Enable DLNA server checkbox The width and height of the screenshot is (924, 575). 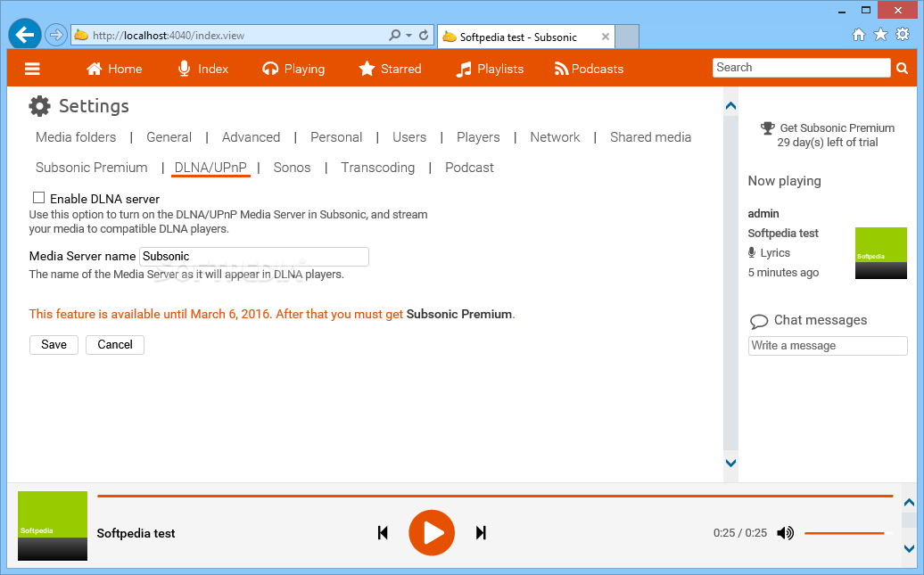click(39, 198)
